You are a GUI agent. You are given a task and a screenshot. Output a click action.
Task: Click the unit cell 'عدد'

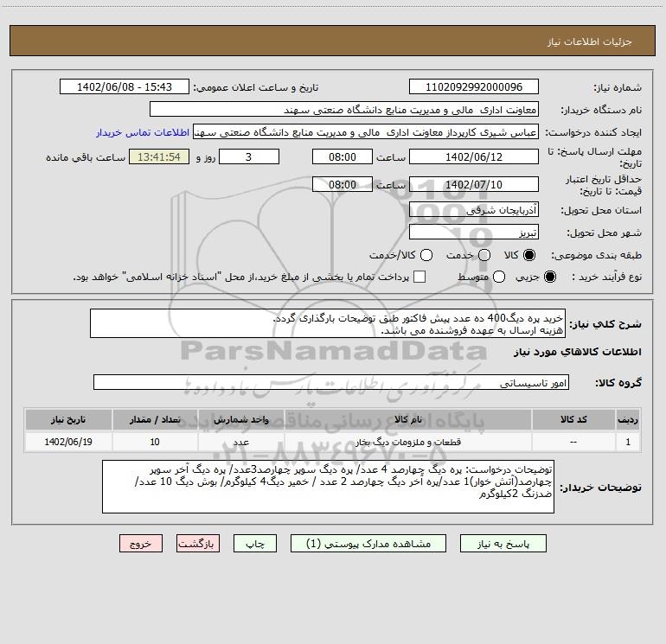(240, 442)
